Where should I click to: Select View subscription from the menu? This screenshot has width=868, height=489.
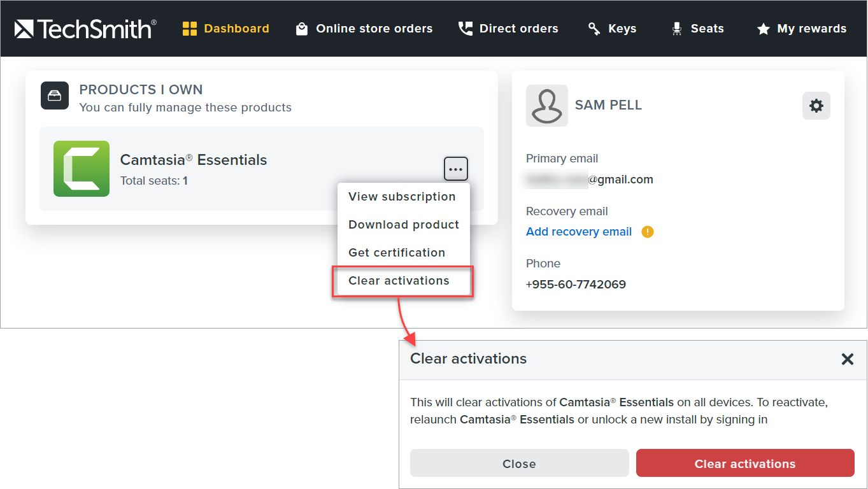[402, 197]
